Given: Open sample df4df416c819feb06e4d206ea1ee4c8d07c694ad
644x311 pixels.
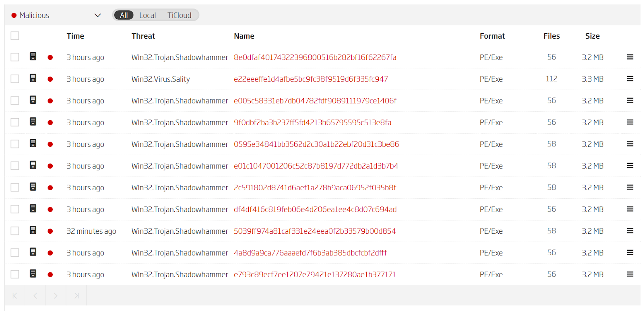Looking at the screenshot, I should [x=315, y=209].
